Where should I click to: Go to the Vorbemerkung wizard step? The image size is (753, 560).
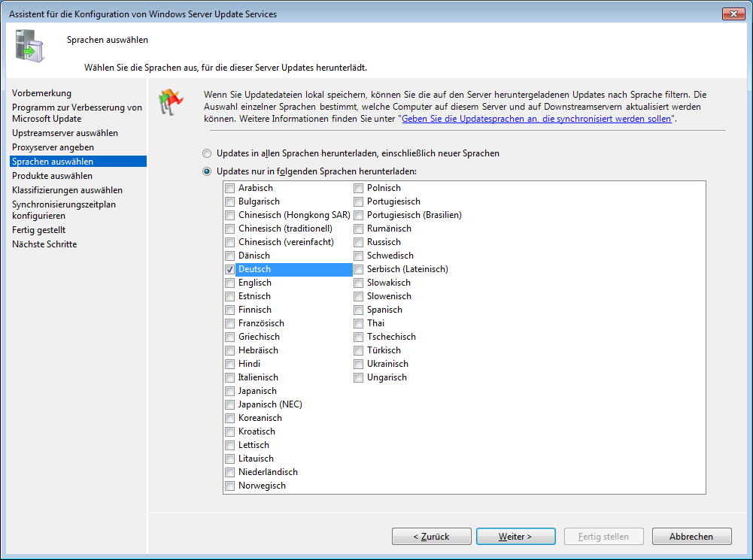point(42,93)
